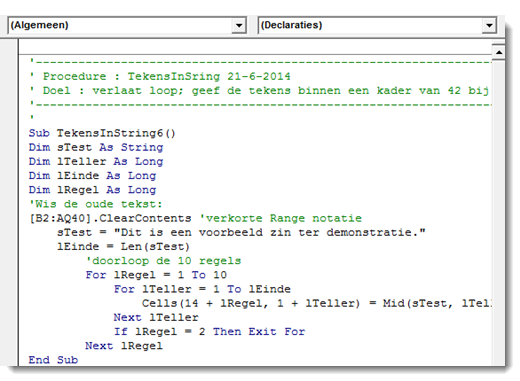The height and width of the screenshot is (381, 520).
Task: Click the line Dim sTest As String
Action: (96, 147)
